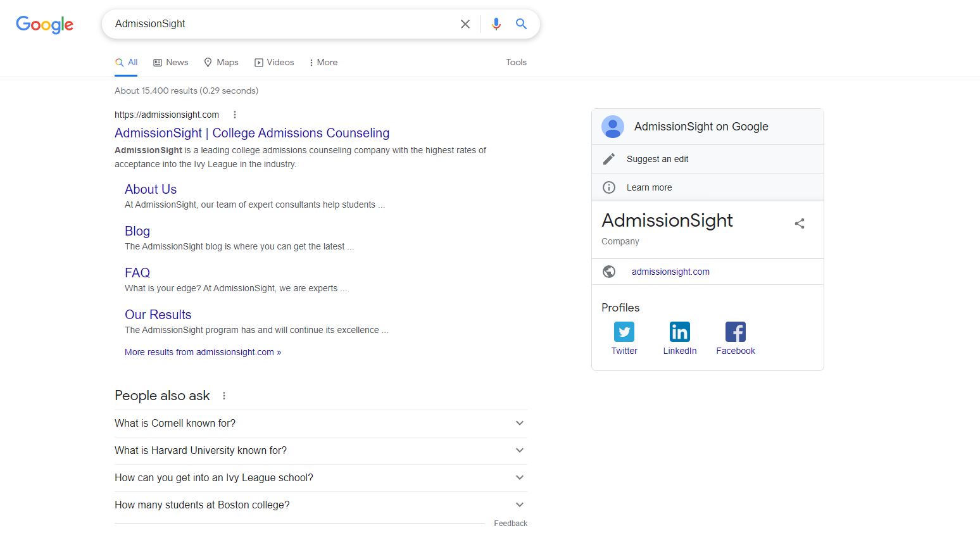
Task: Expand 'What is Cornell known for?'
Action: (321, 424)
